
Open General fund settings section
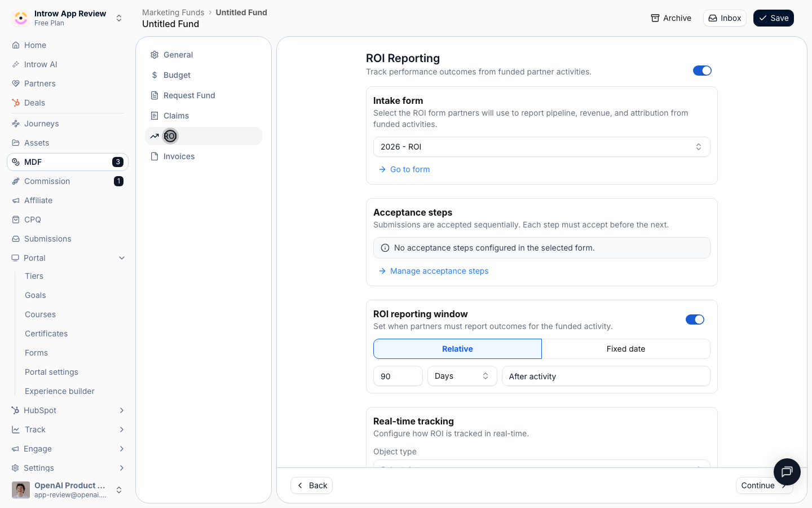[x=204, y=55]
